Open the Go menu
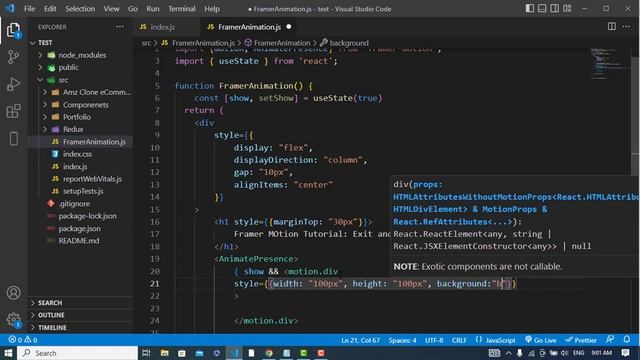Viewport: 640px width, 360px height. (133, 9)
